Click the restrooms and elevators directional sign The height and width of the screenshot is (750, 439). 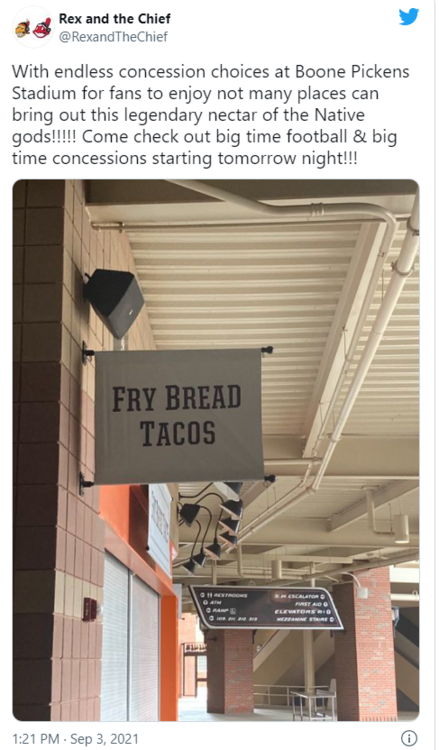[x=266, y=607]
